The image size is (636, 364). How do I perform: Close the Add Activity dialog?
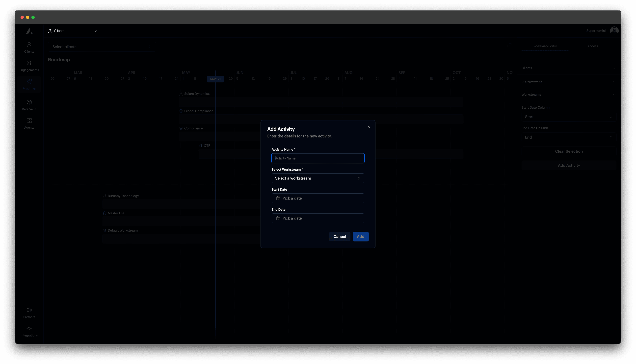[369, 127]
